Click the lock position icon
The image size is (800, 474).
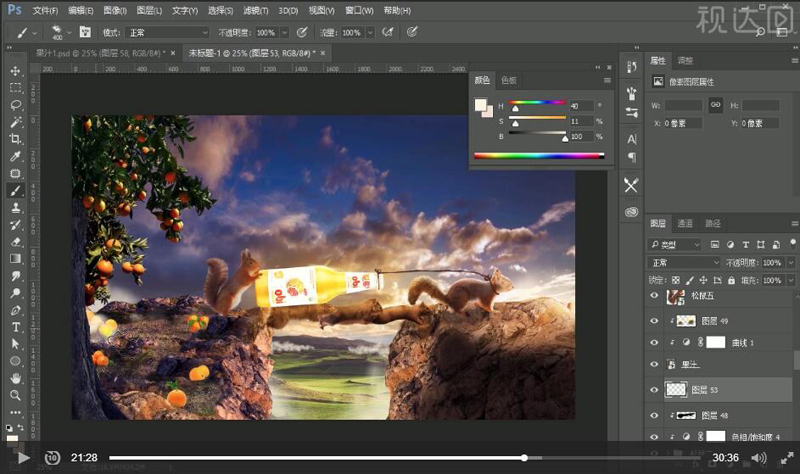click(703, 280)
